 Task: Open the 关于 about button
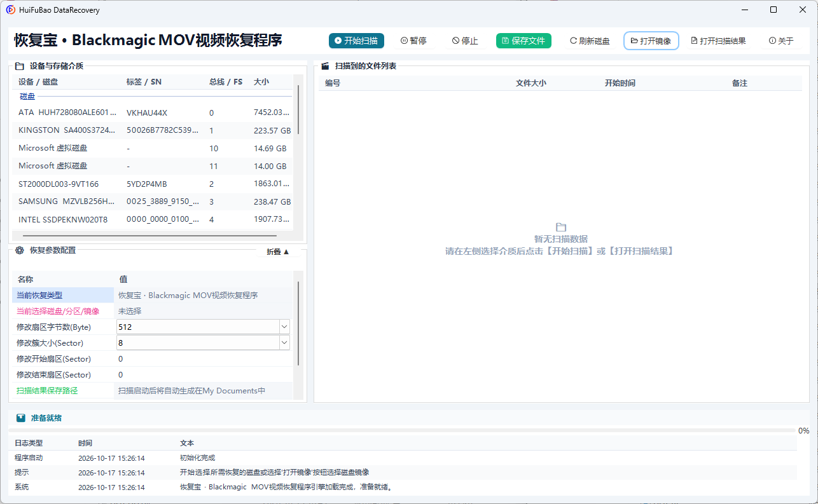point(781,41)
